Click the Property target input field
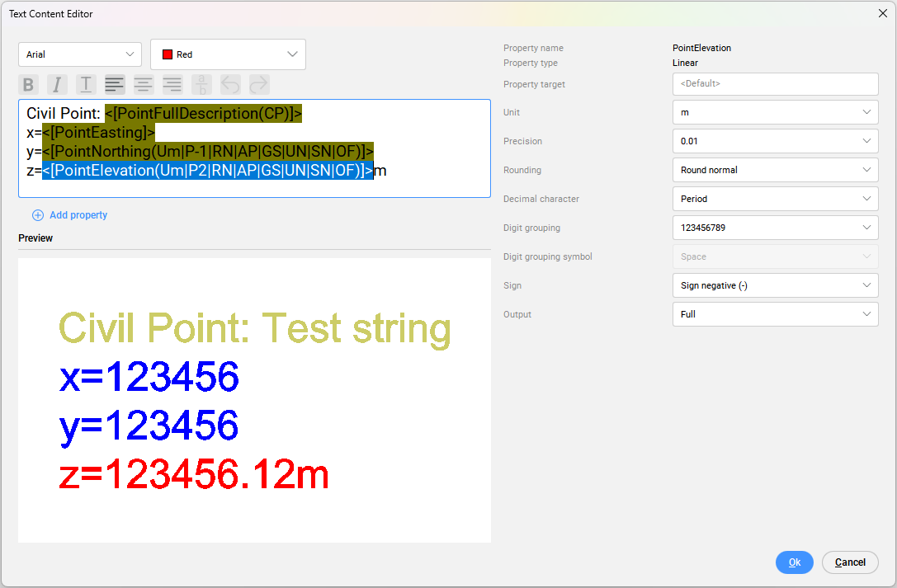Image resolution: width=897 pixels, height=588 pixels. pos(775,84)
